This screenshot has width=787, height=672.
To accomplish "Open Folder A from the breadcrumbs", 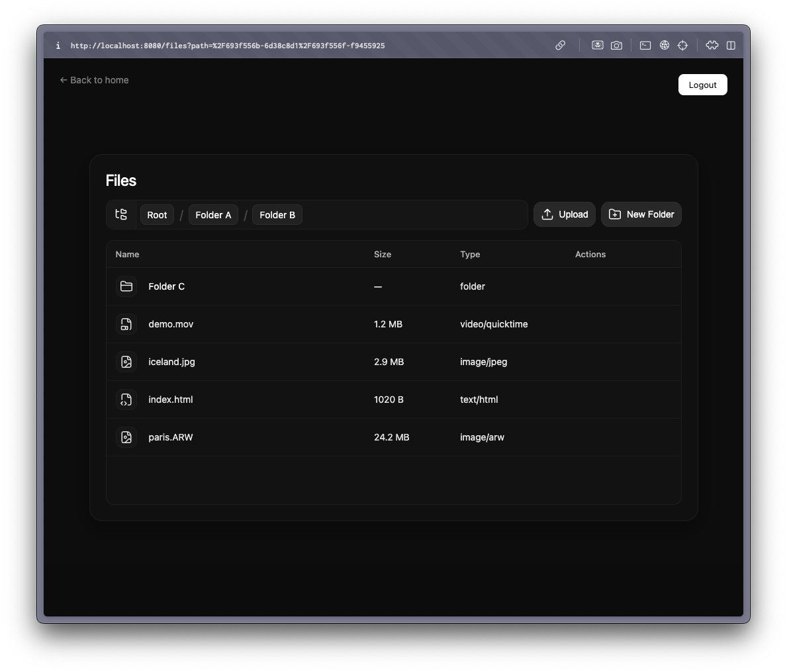I will pyautogui.click(x=213, y=214).
